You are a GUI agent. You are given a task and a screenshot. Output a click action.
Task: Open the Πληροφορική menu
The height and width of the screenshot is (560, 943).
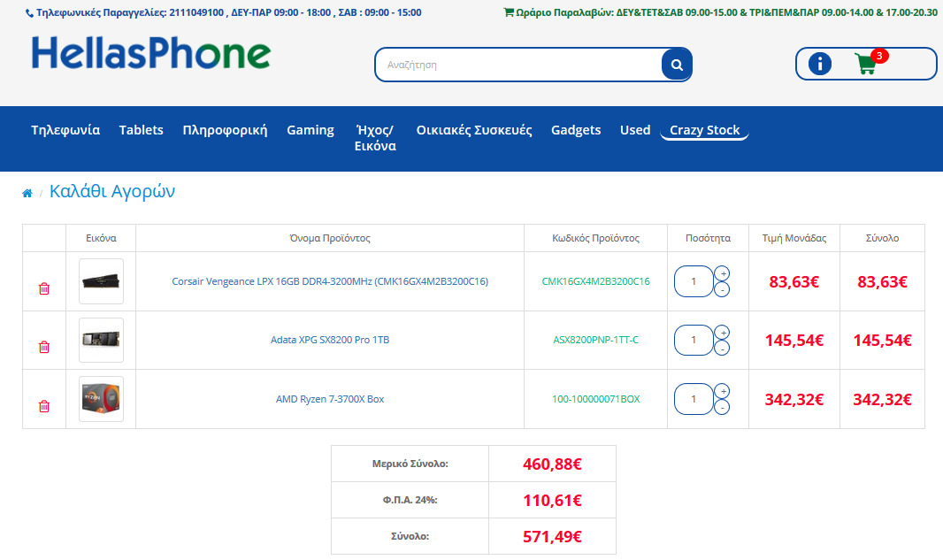[225, 130]
